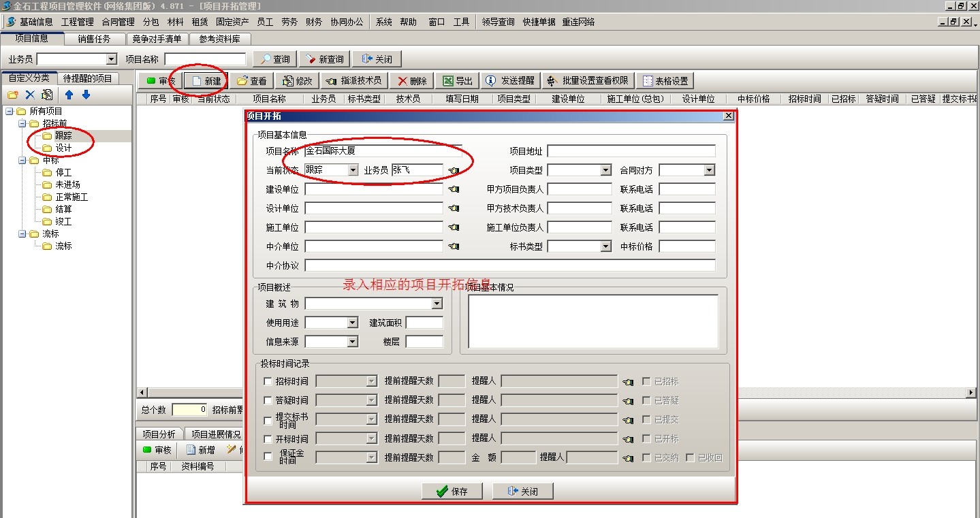Open the 当前状态 dropdown showing 跟踪
Screen dimensions: 980x518
click(353, 170)
